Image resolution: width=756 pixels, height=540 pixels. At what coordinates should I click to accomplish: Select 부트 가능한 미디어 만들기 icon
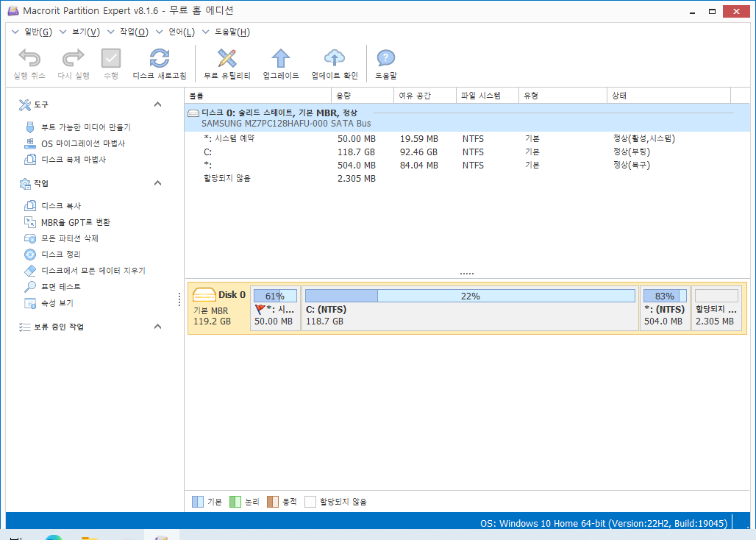pos(30,127)
